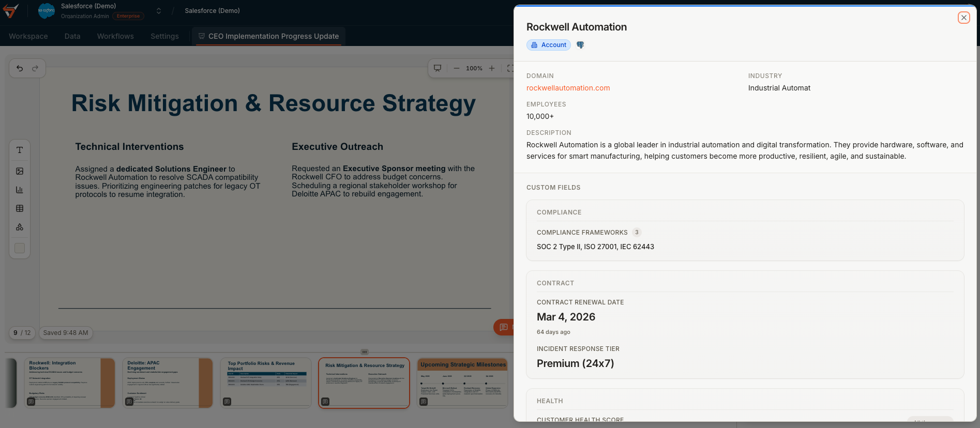Click the compliance frameworks count badge 3
Screen dimensions: 980x428
(x=637, y=233)
